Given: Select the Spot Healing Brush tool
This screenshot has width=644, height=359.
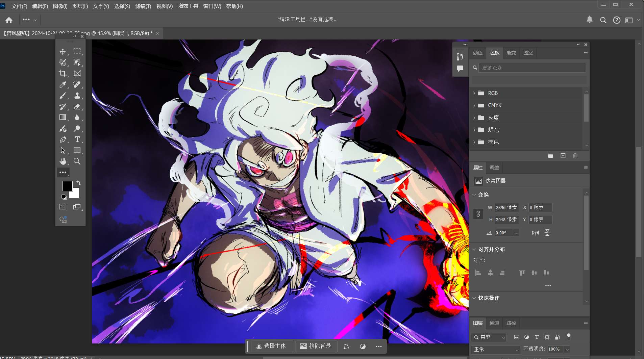Looking at the screenshot, I should tap(77, 84).
